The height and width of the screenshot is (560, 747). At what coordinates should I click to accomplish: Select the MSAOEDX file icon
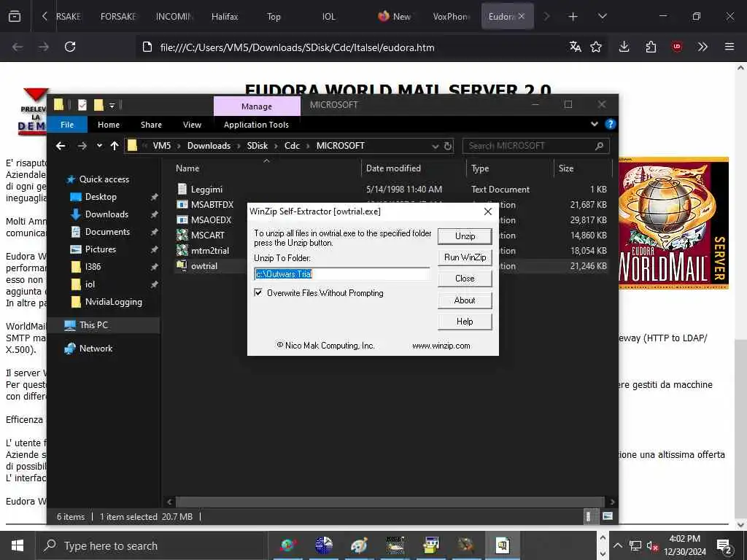(x=182, y=219)
